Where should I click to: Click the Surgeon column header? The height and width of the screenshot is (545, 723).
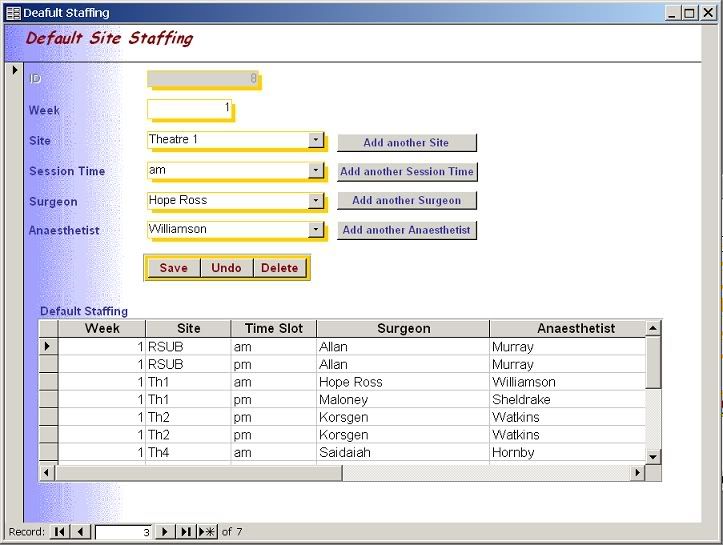pyautogui.click(x=404, y=328)
